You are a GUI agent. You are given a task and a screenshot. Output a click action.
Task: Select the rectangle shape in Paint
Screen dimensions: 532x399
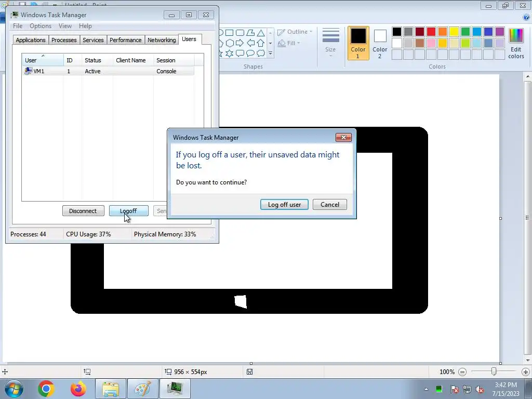229,33
